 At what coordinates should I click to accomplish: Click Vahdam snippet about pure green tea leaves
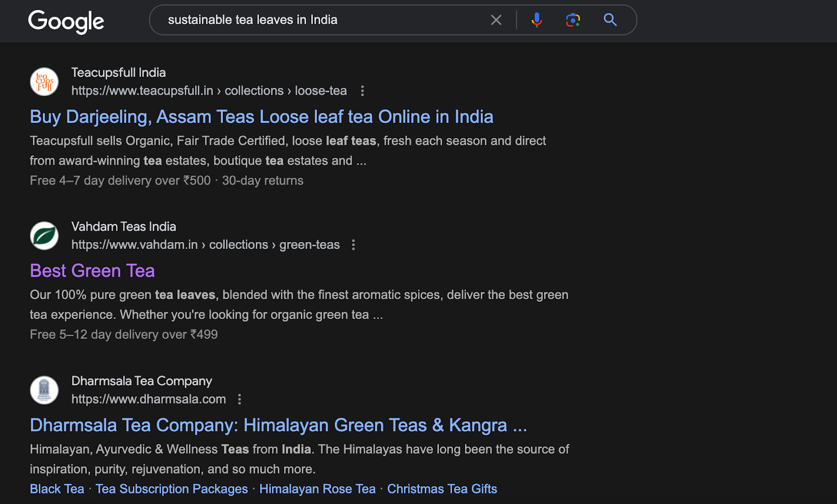(x=299, y=305)
